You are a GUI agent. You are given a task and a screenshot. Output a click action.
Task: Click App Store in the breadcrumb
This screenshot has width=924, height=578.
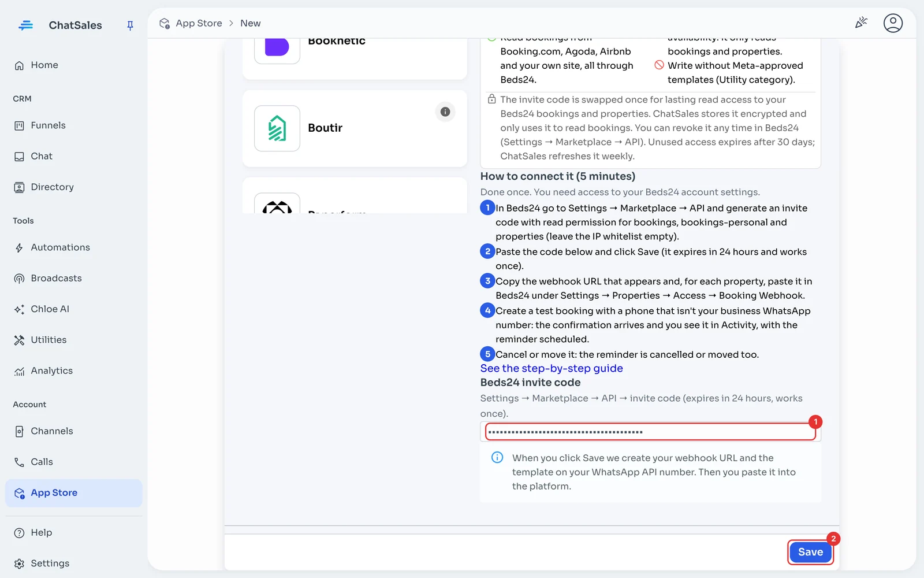click(x=199, y=23)
